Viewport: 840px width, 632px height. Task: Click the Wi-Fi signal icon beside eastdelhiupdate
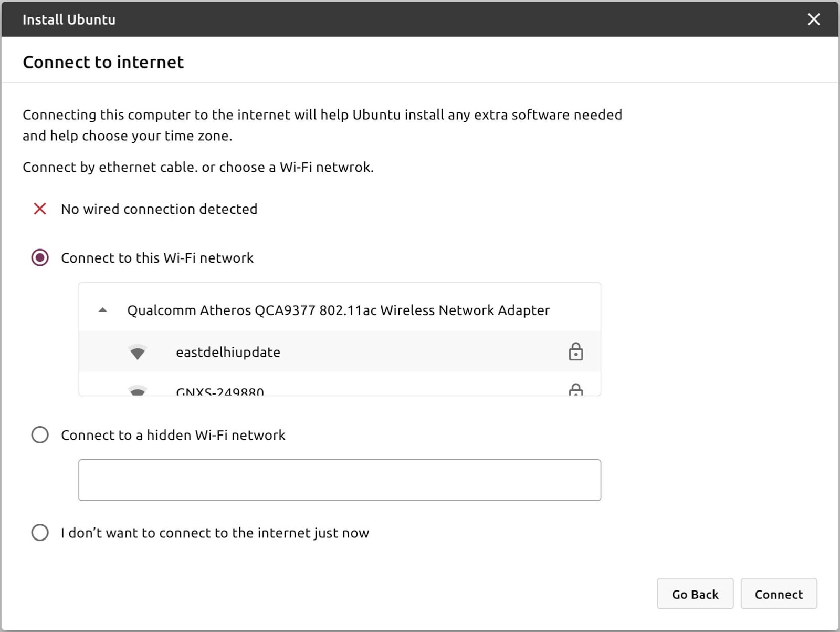point(138,352)
